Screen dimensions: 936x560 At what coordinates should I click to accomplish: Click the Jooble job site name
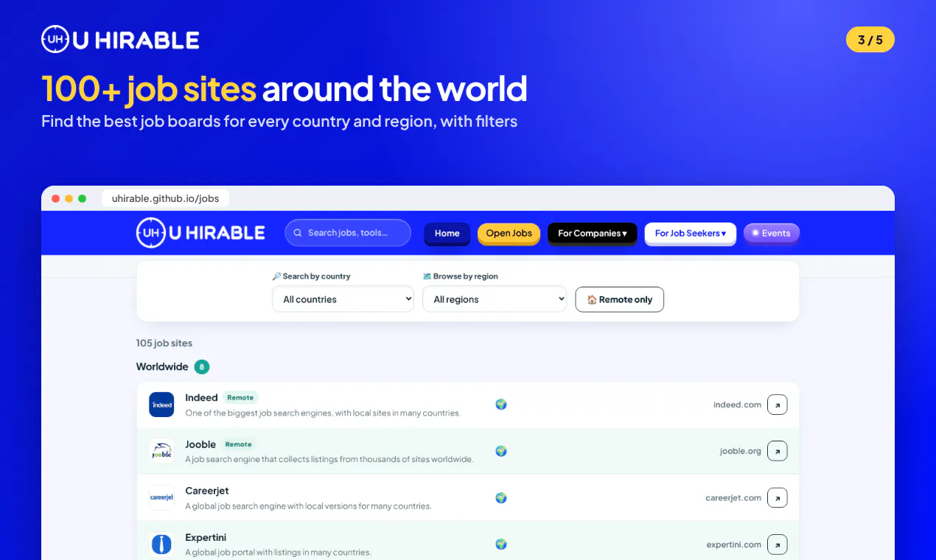coord(200,444)
